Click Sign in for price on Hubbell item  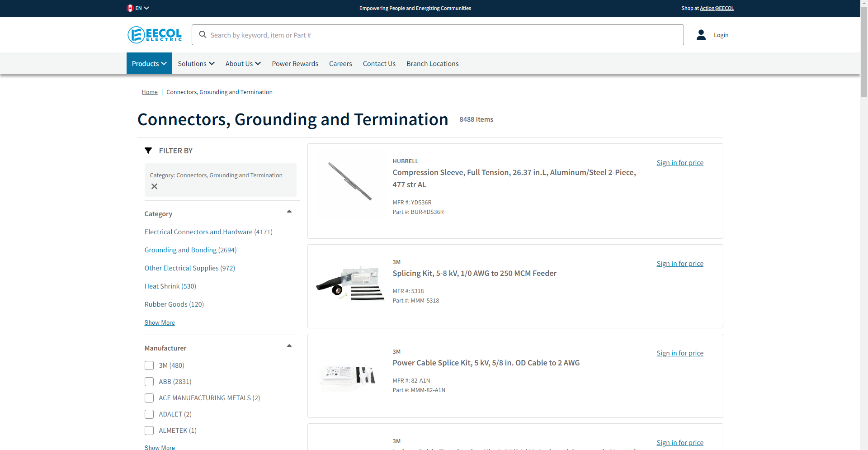point(679,163)
